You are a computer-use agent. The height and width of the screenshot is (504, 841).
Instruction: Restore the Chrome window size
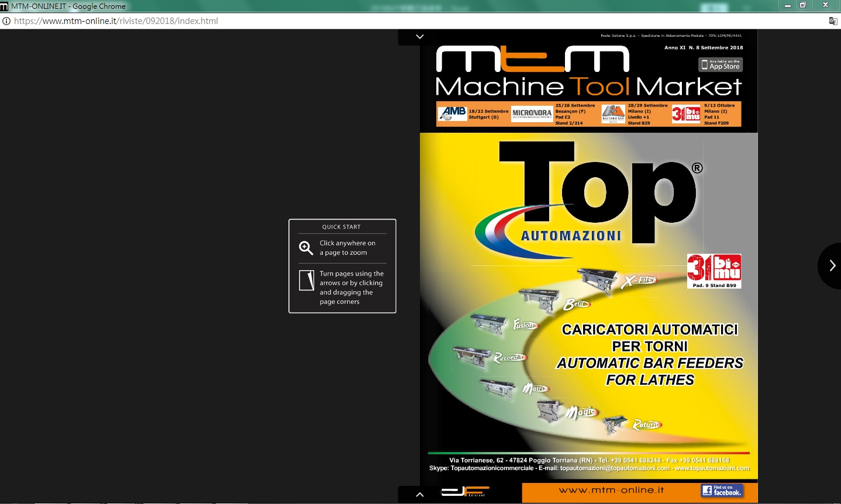tap(803, 5)
